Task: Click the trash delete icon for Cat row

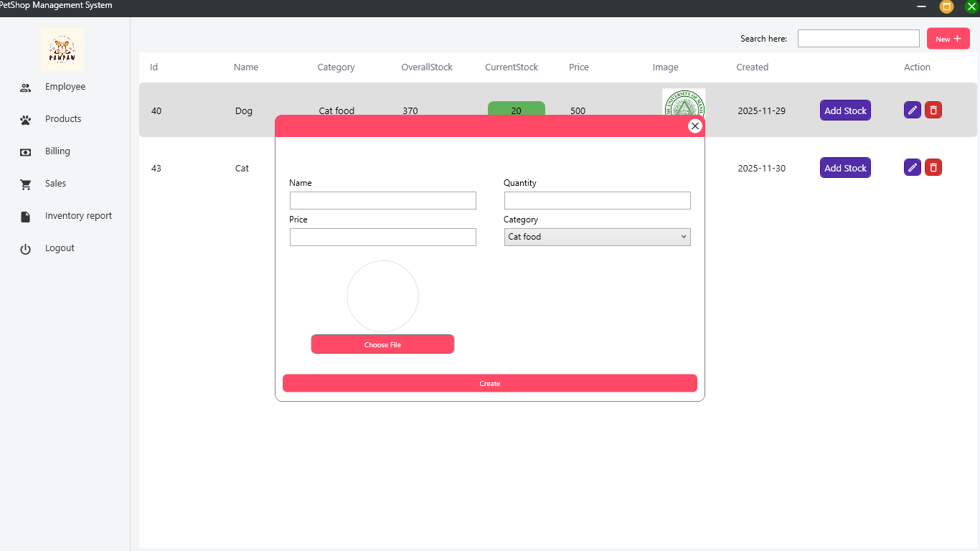Action: 933,167
